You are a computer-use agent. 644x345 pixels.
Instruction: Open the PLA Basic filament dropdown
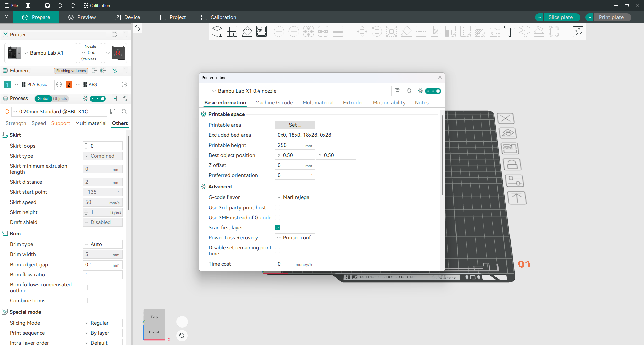34,85
